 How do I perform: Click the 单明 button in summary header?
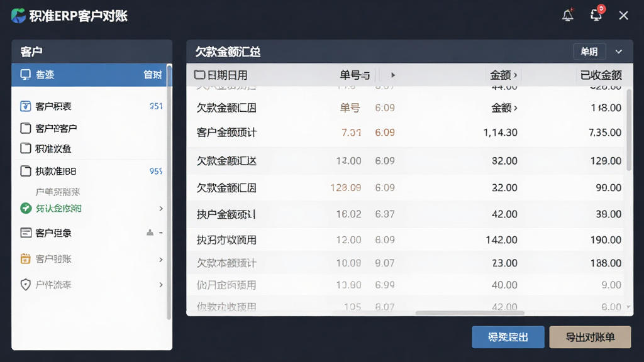589,52
